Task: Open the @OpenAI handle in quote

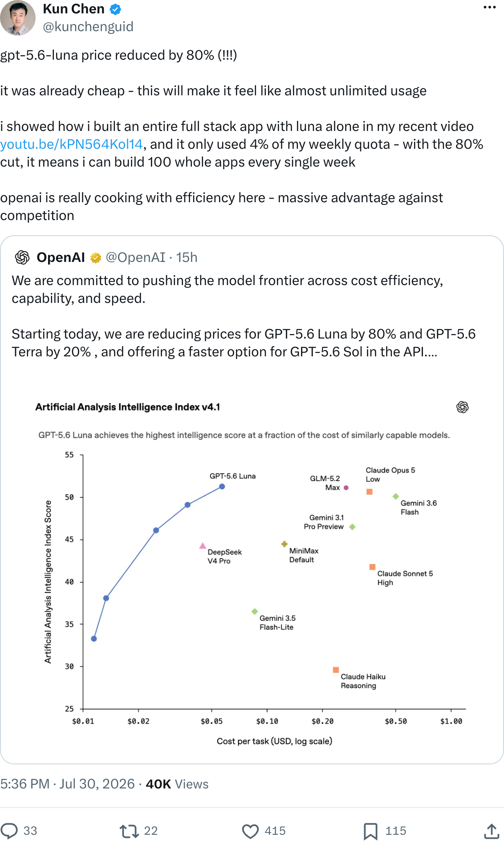Action: [x=135, y=257]
